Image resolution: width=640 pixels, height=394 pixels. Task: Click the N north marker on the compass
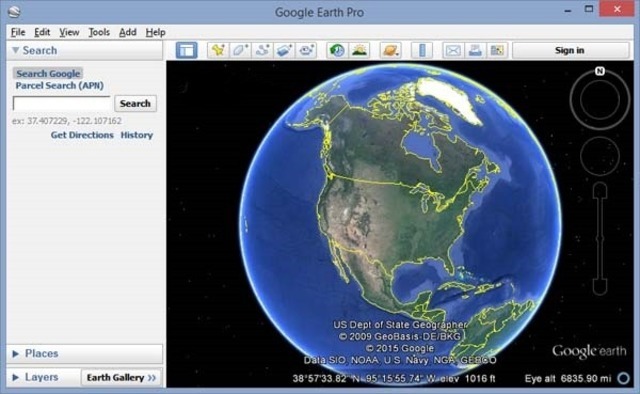point(600,71)
